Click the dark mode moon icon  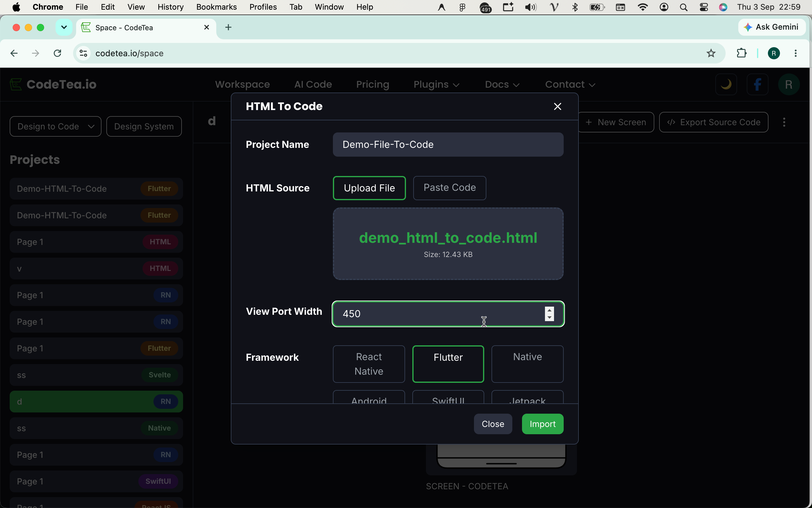(726, 84)
